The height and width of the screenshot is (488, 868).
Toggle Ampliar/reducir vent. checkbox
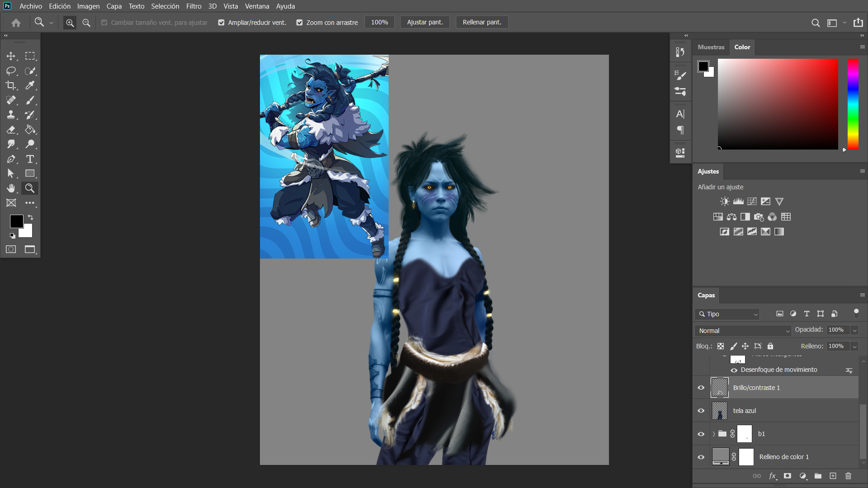point(221,23)
